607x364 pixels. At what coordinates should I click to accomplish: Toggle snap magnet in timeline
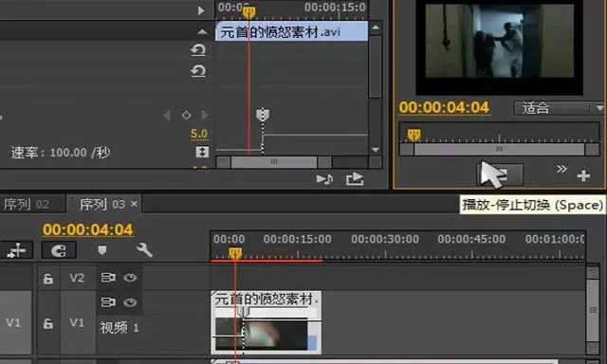tap(59, 250)
